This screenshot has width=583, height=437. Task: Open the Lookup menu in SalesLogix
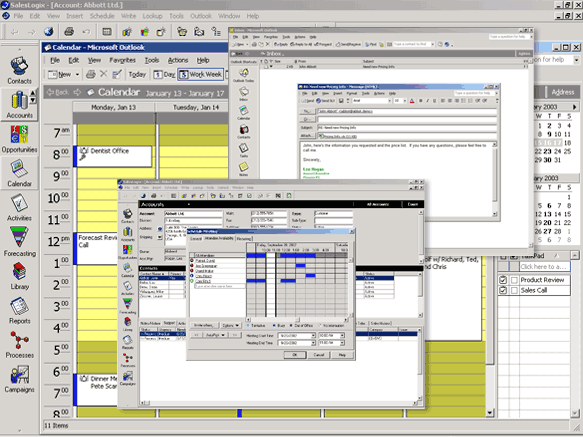pos(152,16)
